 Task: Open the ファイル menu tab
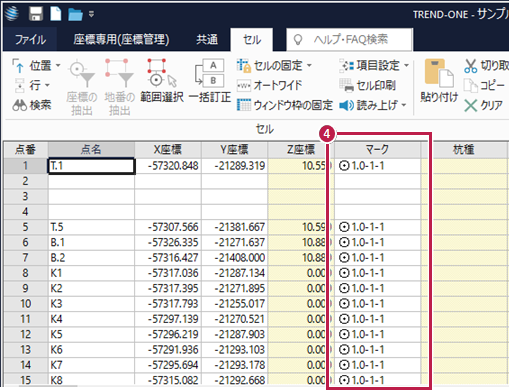(x=30, y=40)
